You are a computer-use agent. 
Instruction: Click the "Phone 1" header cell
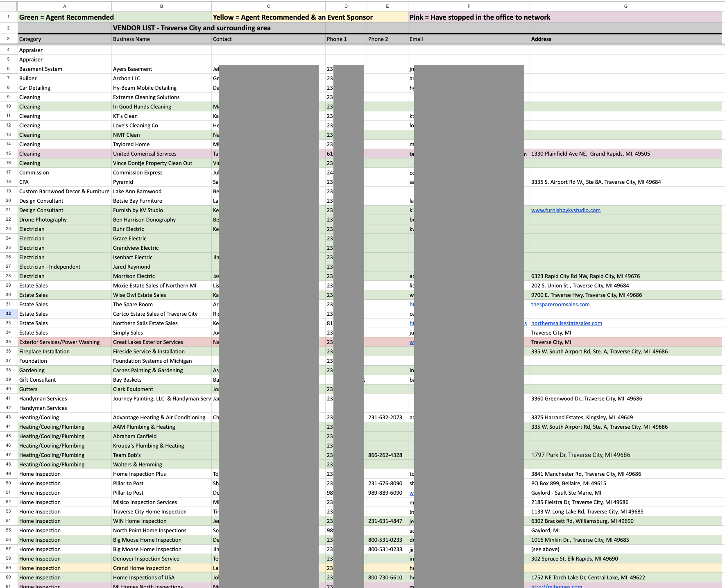(x=346, y=39)
